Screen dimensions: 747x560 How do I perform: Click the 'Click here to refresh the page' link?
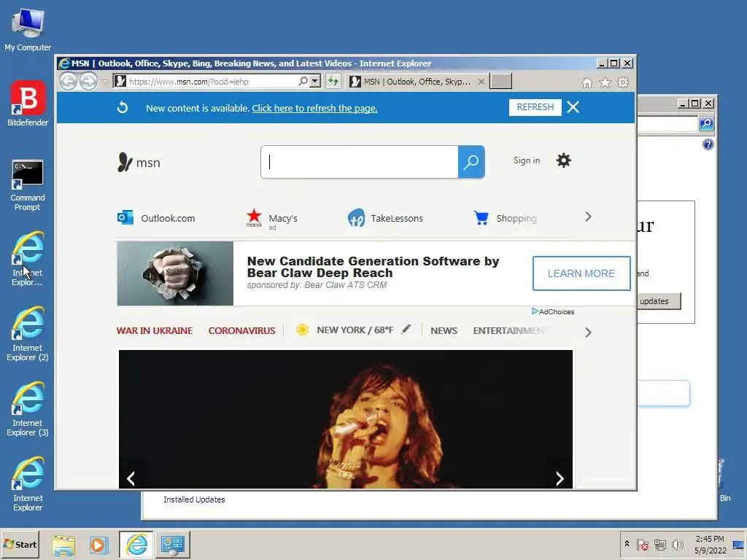(x=315, y=108)
